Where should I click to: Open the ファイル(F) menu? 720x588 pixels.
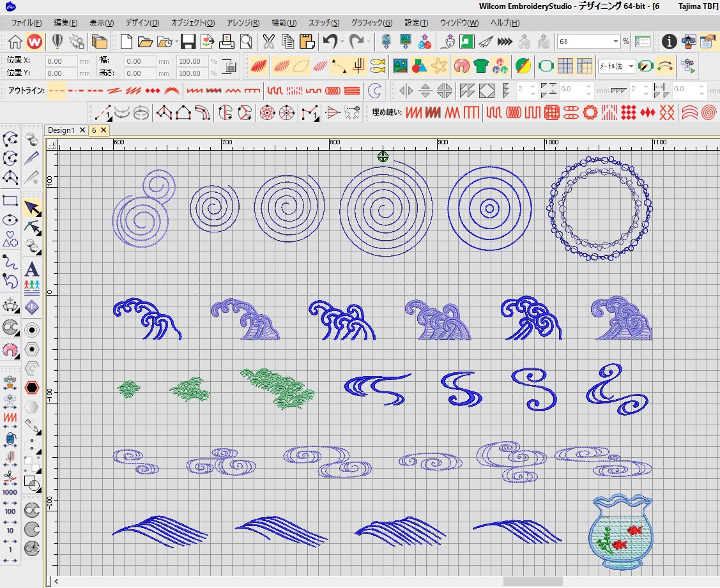26,23
